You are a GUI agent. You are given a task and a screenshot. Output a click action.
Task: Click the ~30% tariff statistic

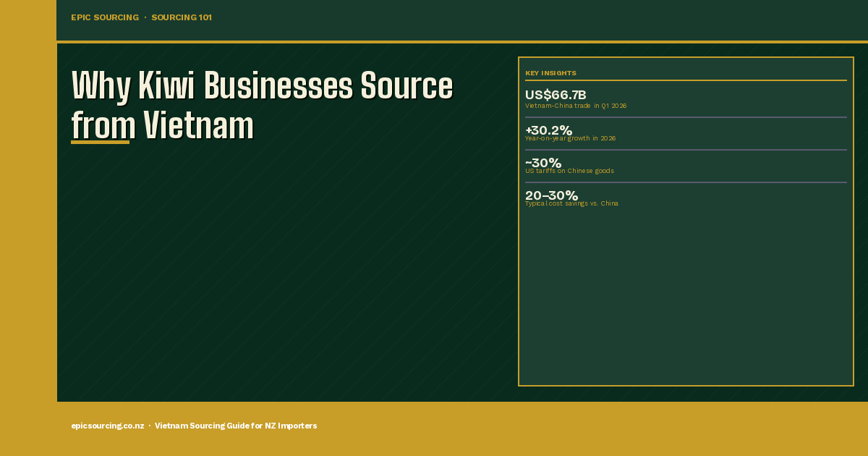[x=543, y=162]
